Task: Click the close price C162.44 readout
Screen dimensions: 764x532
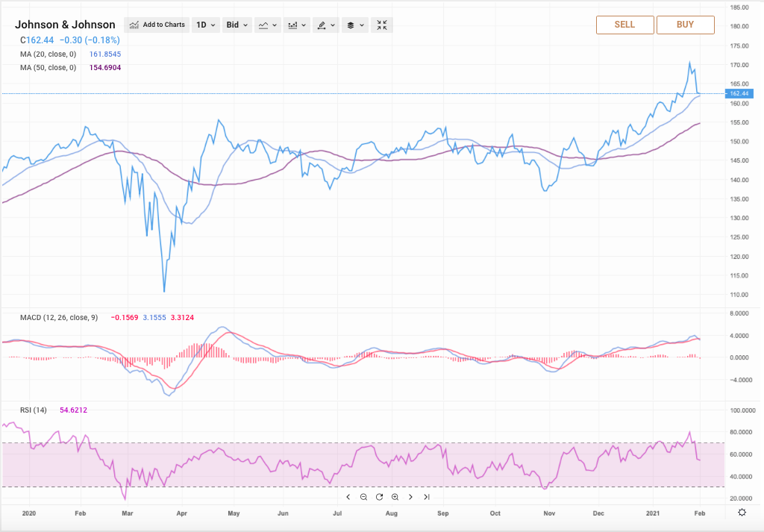Action: [37, 40]
